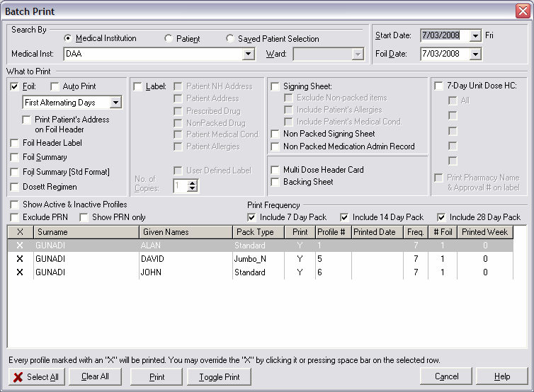Sort by Surname column header
The height and width of the screenshot is (392, 534).
coord(85,232)
